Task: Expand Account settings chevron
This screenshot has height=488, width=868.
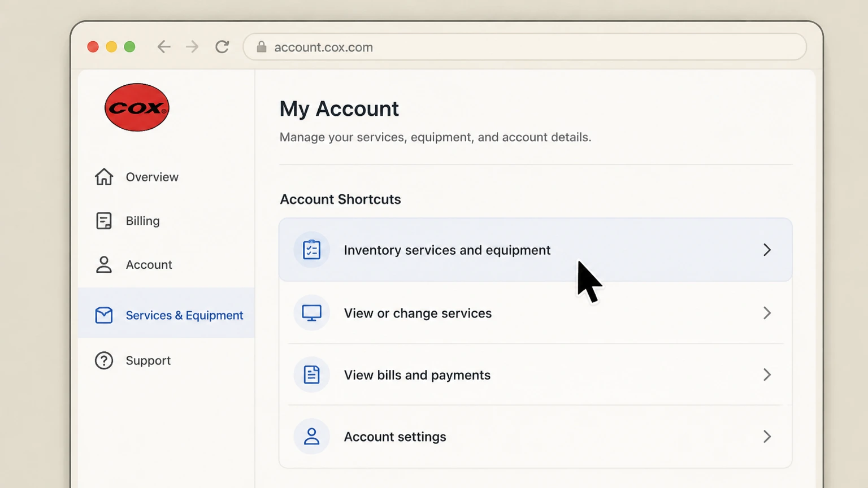Action: pyautogui.click(x=767, y=437)
